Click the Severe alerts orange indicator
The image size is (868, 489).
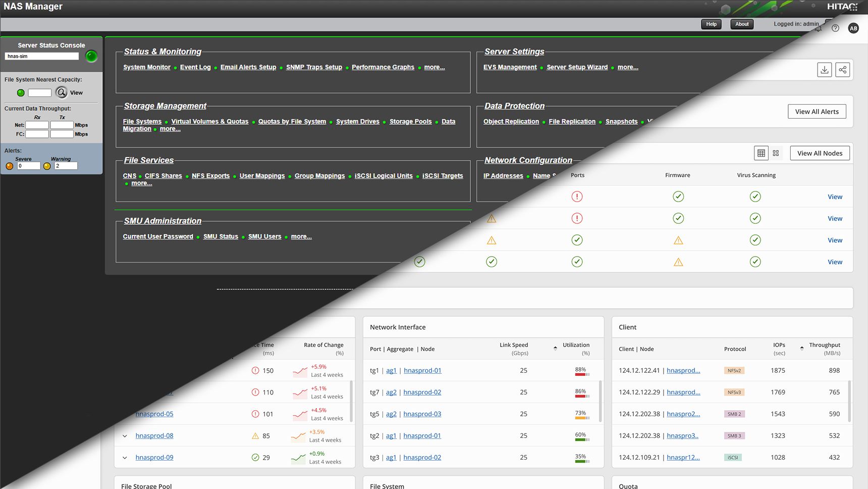10,166
